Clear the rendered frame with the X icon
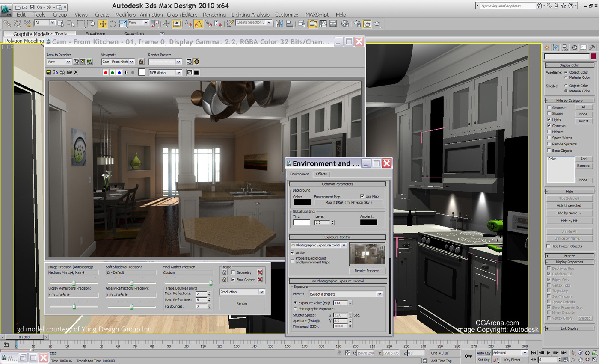This screenshot has height=364, width=599. [76, 72]
